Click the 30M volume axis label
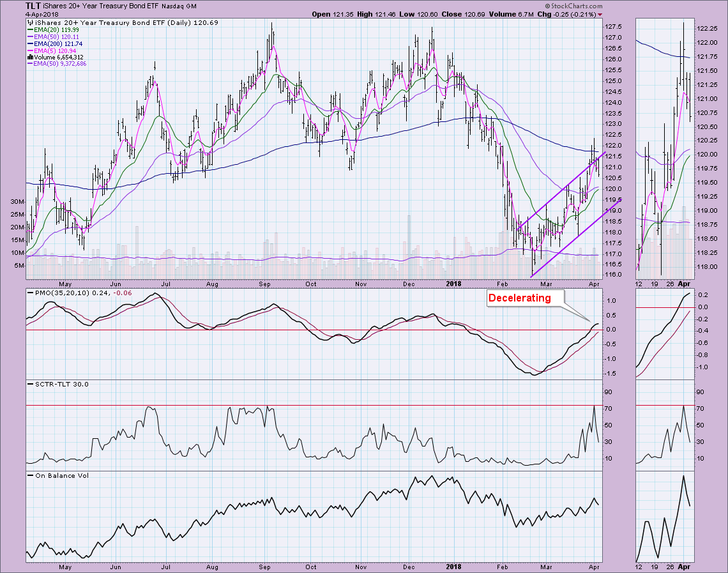Viewport: 728px width, 573px height. pos(18,201)
